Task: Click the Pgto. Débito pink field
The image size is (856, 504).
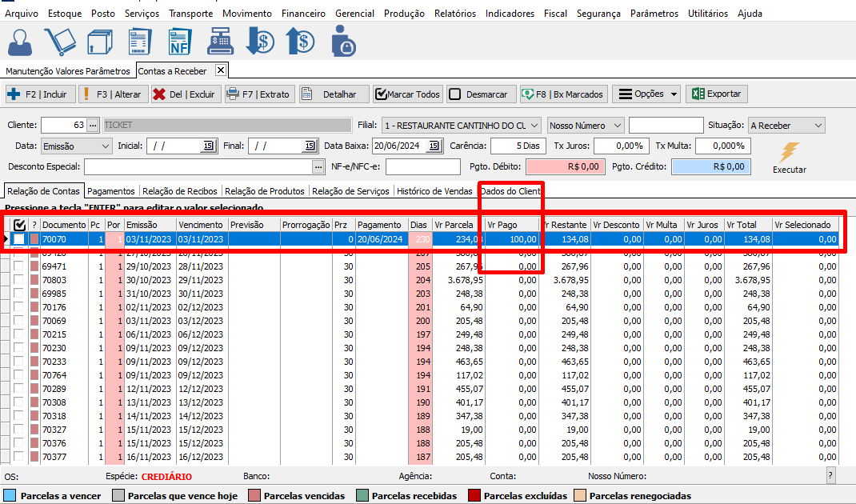Action: 564,166
